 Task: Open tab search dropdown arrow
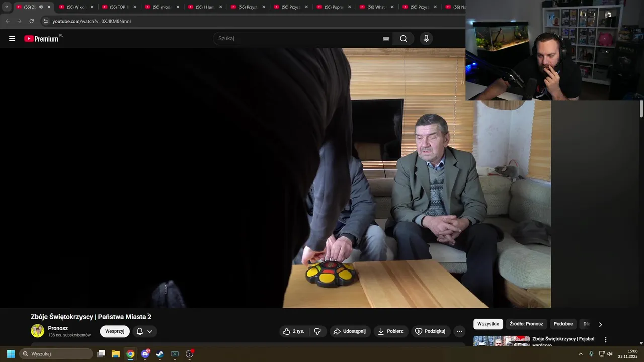7,7
